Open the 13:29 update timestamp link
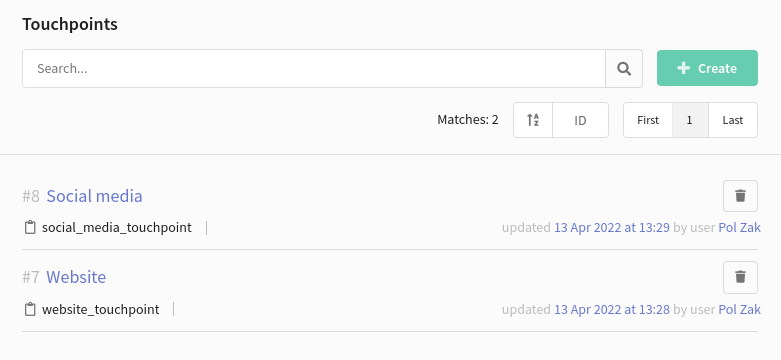781x360 pixels. 612,228
